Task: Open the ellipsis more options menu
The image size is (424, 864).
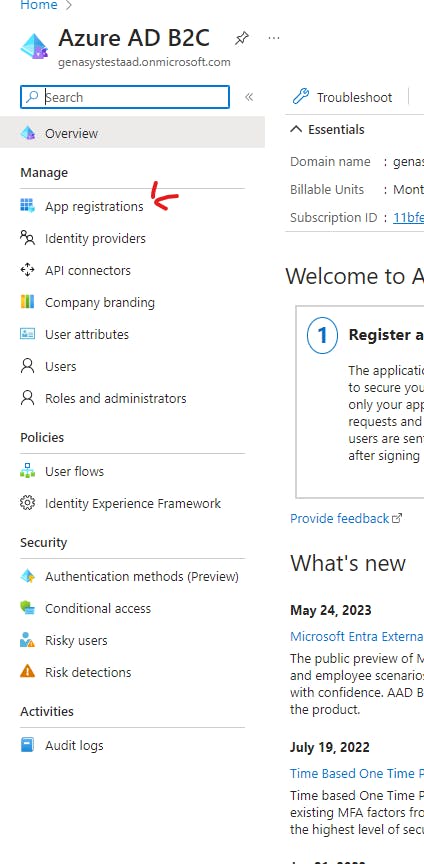Action: 273,38
